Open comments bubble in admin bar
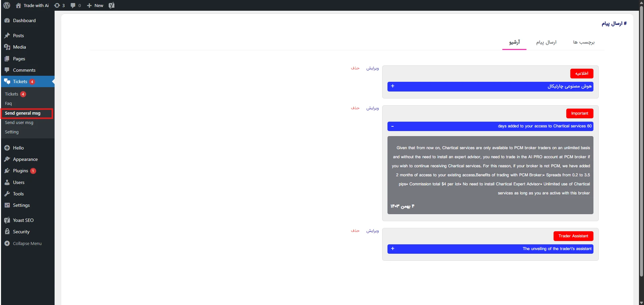The width and height of the screenshot is (644, 305). pyautogui.click(x=75, y=5)
